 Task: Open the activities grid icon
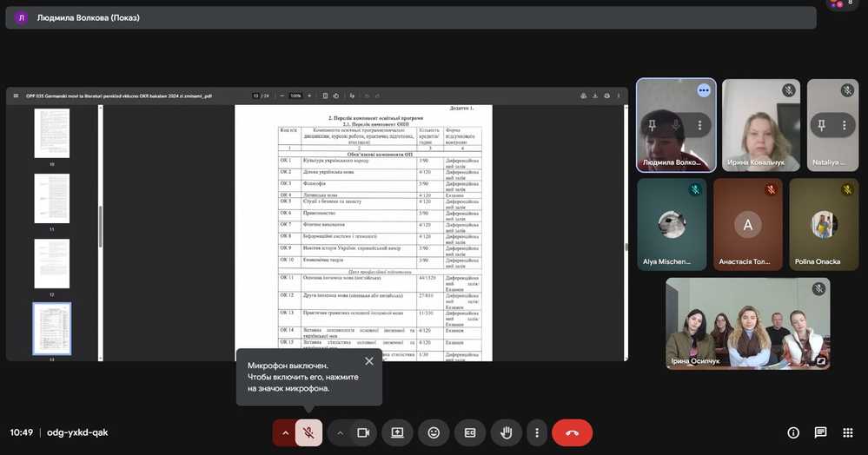point(847,432)
